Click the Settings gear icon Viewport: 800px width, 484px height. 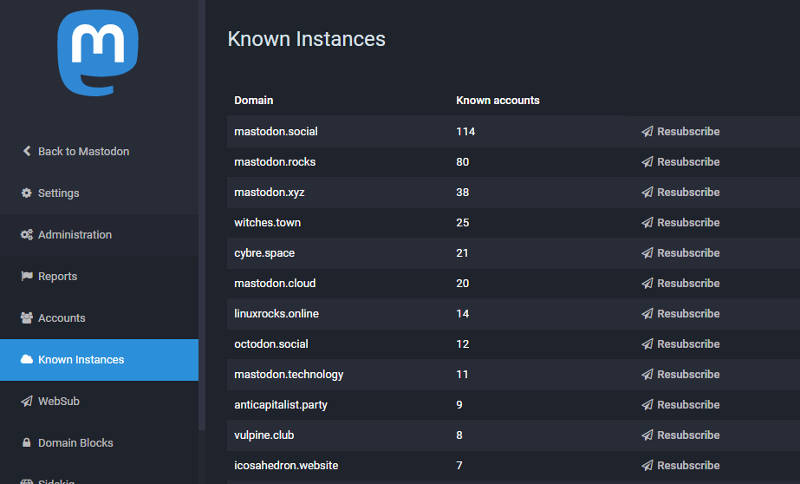click(x=27, y=193)
